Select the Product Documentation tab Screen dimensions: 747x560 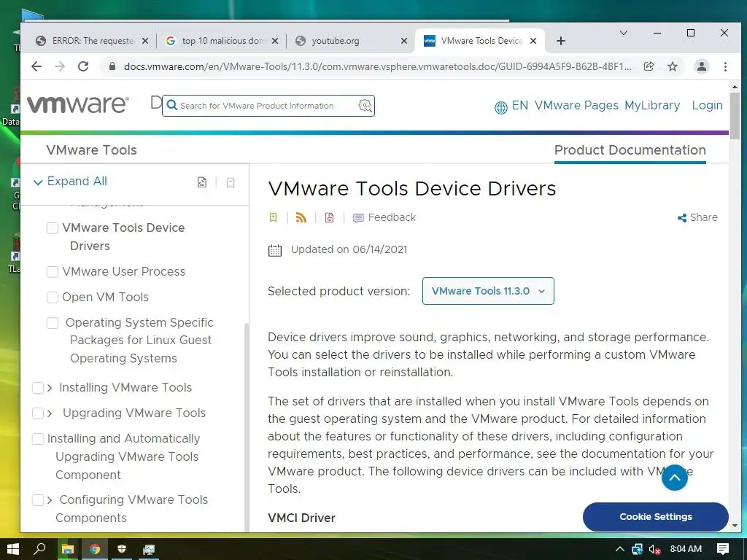tap(630, 150)
